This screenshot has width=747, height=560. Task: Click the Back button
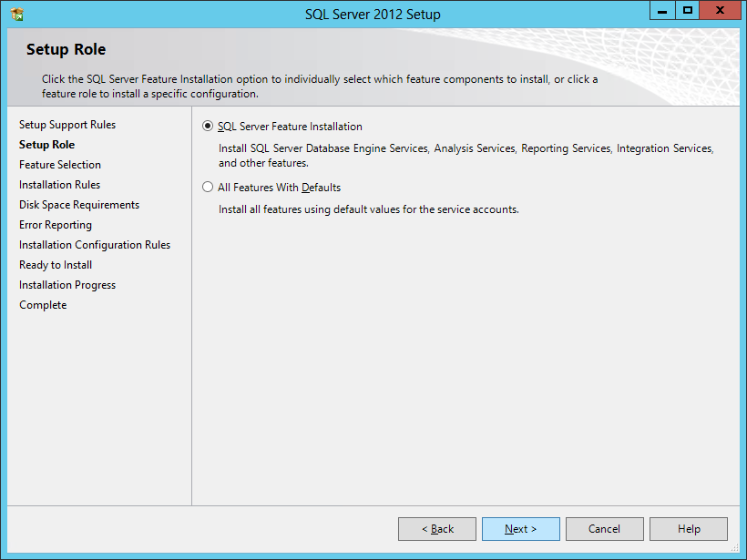(436, 528)
